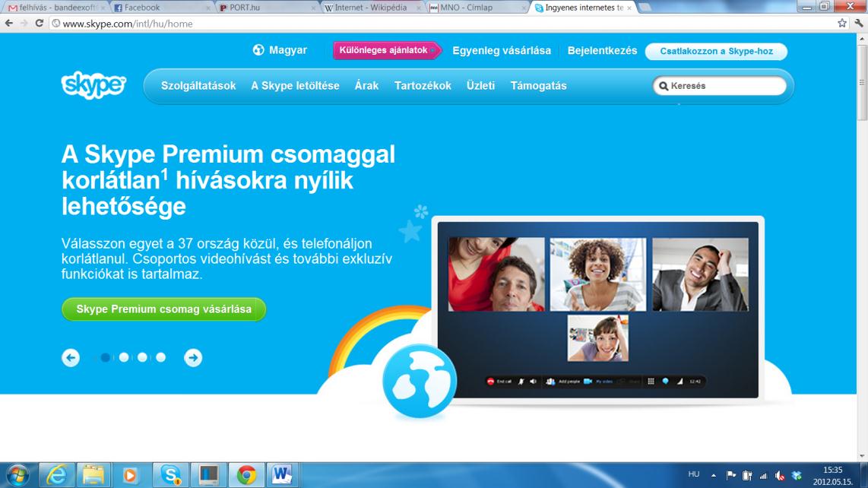Image resolution: width=868 pixels, height=488 pixels.
Task: Select the third carousel dot
Action: [x=142, y=358]
